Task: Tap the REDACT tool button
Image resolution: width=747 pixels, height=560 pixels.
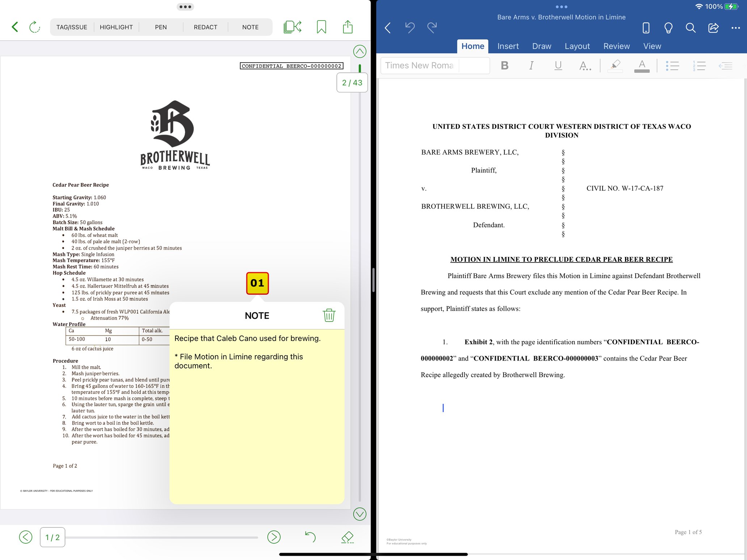Action: point(205,27)
